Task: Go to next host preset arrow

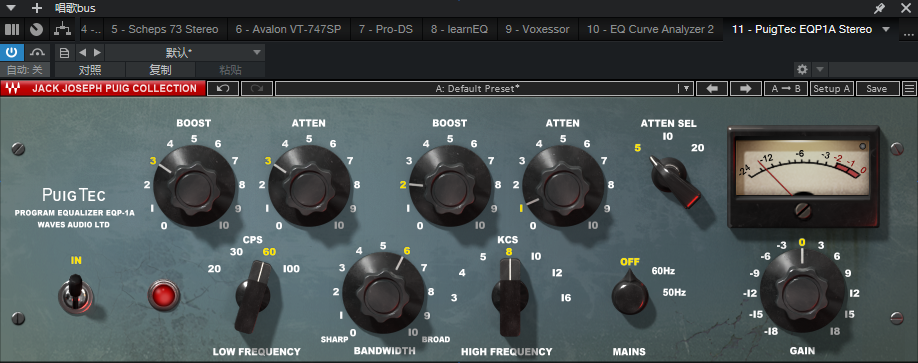Action: point(97,53)
